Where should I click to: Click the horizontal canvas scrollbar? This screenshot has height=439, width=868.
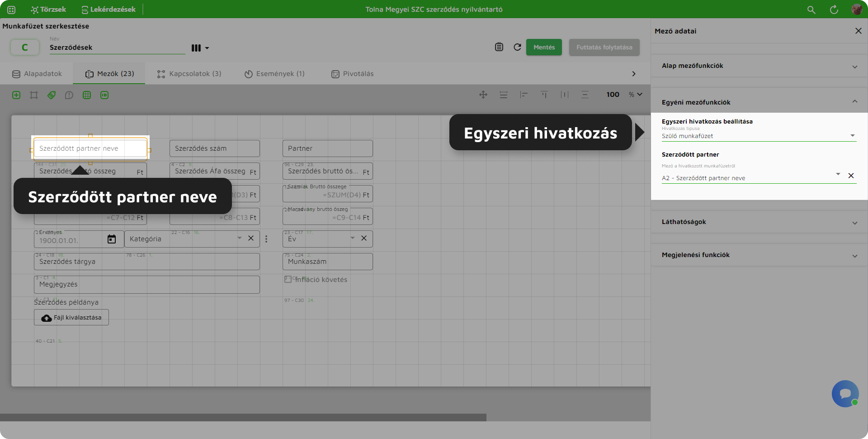click(243, 417)
